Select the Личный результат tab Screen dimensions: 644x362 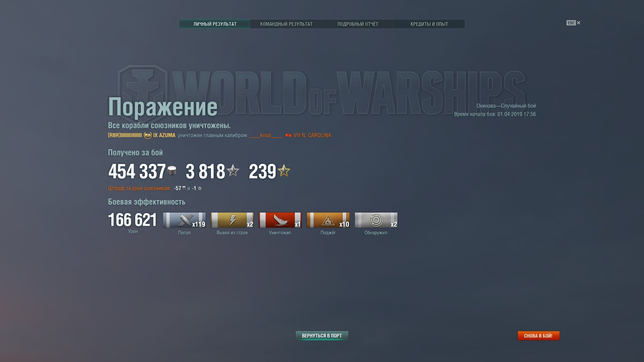tap(215, 24)
